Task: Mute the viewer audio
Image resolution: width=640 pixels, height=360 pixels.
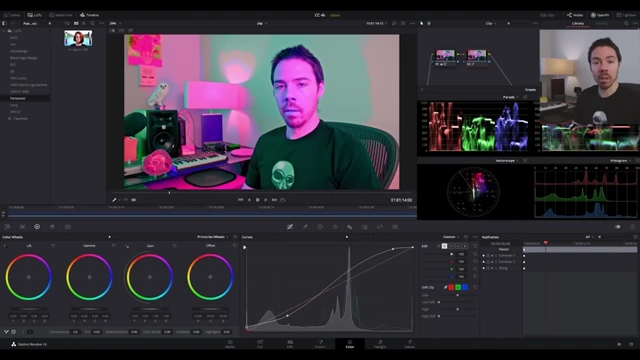Action: [133, 200]
